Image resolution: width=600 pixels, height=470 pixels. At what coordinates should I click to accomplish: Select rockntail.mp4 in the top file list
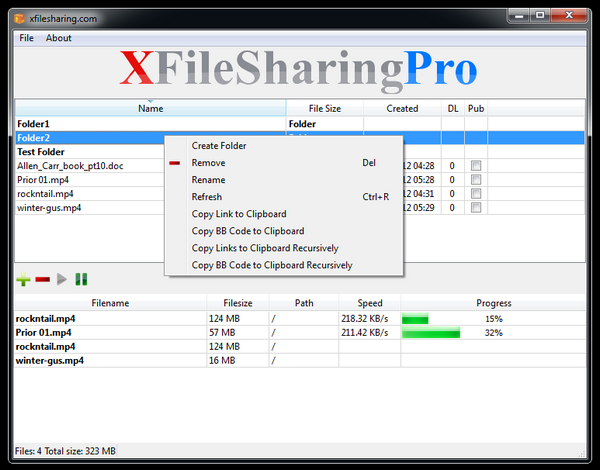[300, 194]
